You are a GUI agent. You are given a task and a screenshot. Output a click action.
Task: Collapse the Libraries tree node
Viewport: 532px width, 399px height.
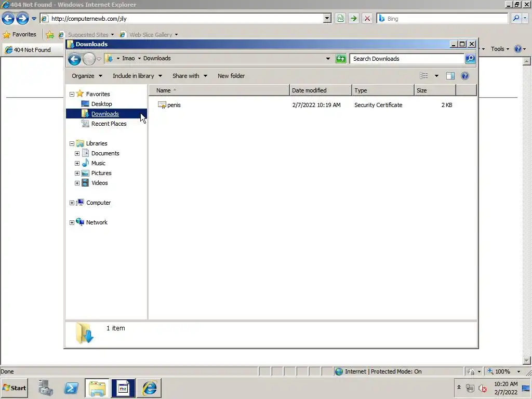(x=72, y=144)
